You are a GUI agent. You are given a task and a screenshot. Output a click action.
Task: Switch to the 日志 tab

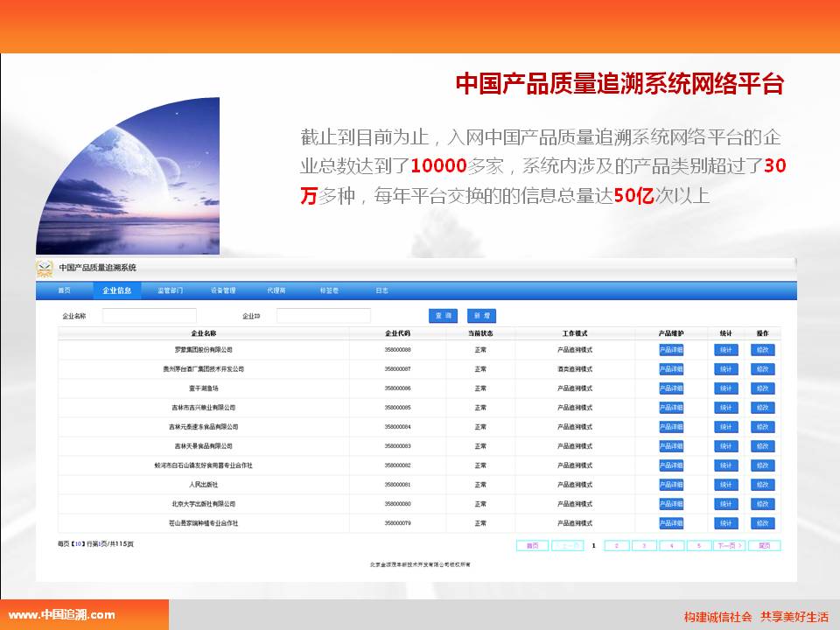click(x=382, y=290)
